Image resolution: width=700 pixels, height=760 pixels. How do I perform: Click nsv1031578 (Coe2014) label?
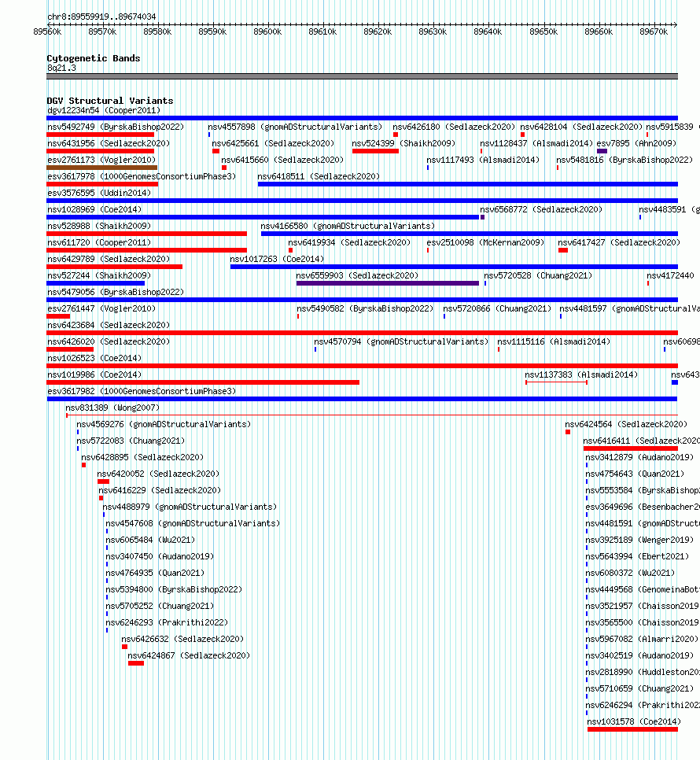[x=634, y=720]
